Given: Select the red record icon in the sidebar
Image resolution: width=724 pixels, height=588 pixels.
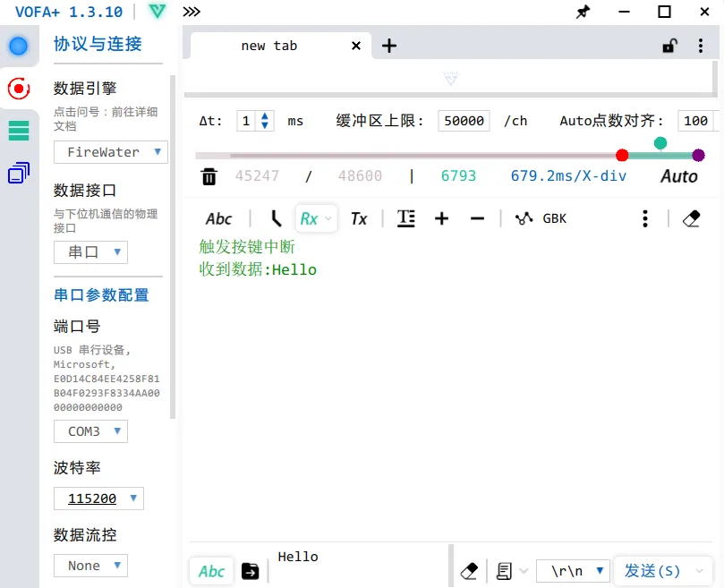Looking at the screenshot, I should (x=19, y=89).
